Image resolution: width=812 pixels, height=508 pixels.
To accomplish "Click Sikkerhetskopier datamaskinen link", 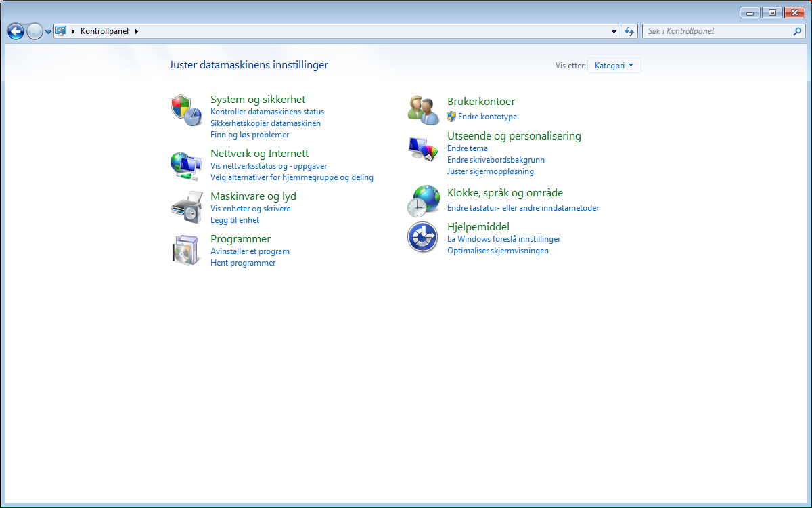I will coord(265,123).
